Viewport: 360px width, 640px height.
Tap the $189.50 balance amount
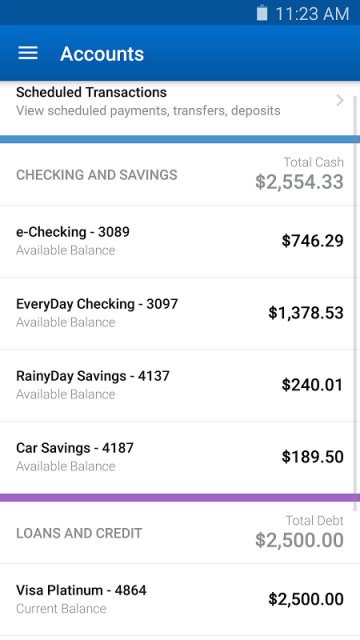313,457
